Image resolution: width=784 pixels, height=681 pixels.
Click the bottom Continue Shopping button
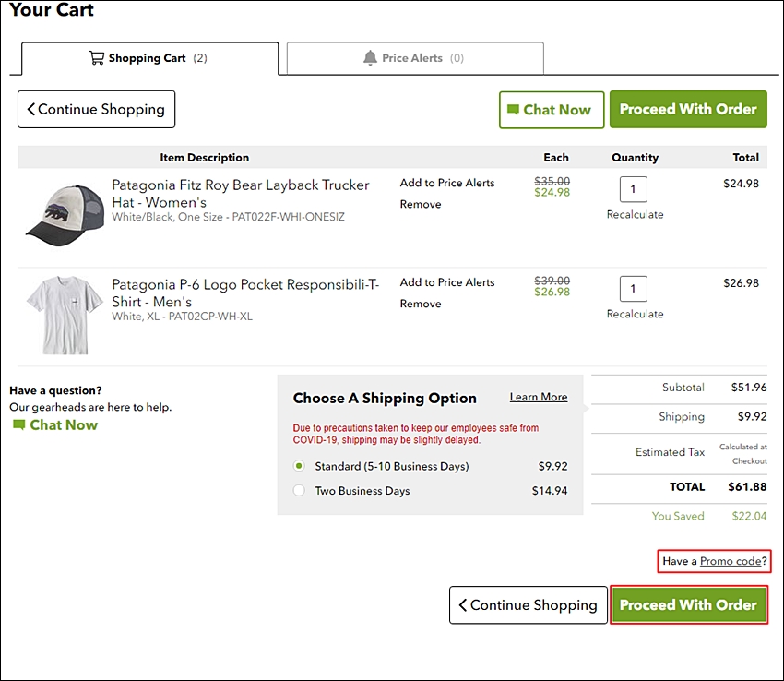(529, 605)
